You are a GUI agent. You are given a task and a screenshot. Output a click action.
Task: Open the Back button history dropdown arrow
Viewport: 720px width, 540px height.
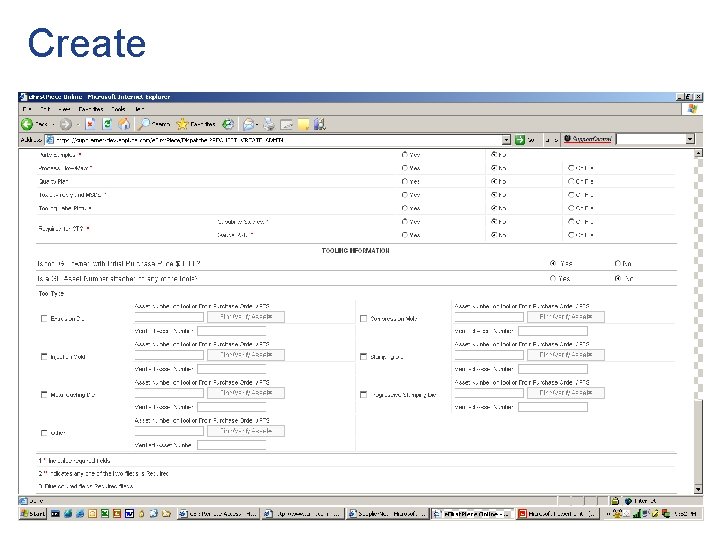coord(53,124)
